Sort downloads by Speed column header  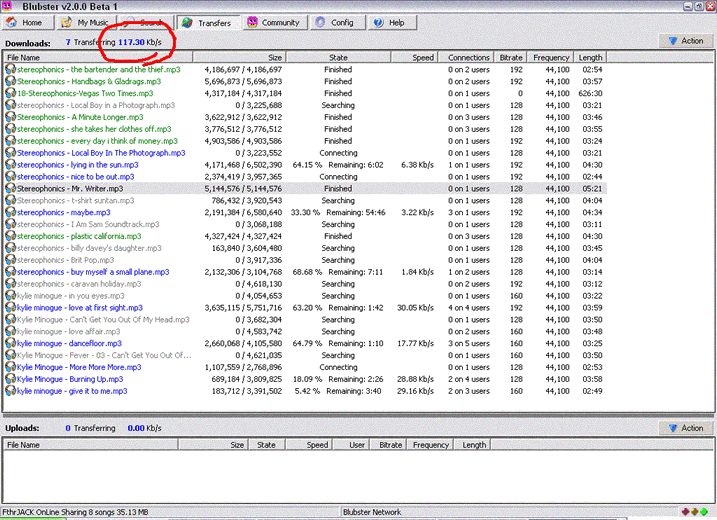tap(415, 57)
